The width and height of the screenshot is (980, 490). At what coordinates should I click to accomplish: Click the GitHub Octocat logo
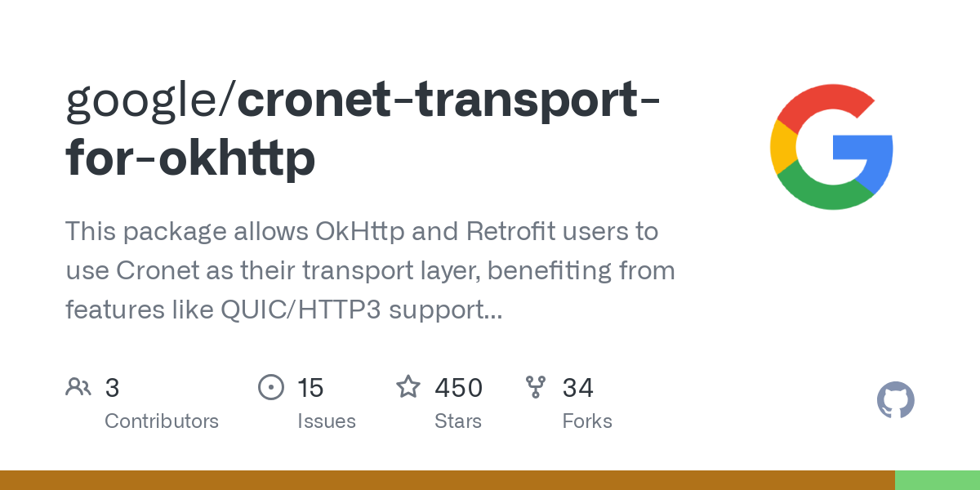coord(896,400)
